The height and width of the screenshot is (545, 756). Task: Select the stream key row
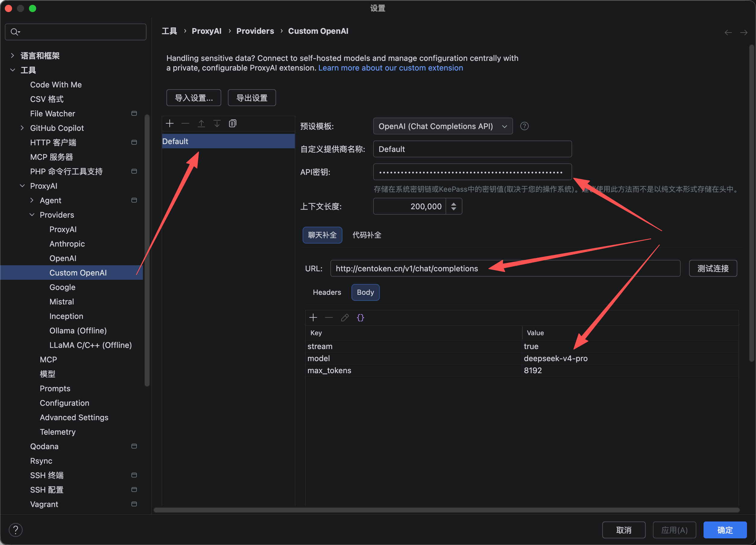pos(413,346)
